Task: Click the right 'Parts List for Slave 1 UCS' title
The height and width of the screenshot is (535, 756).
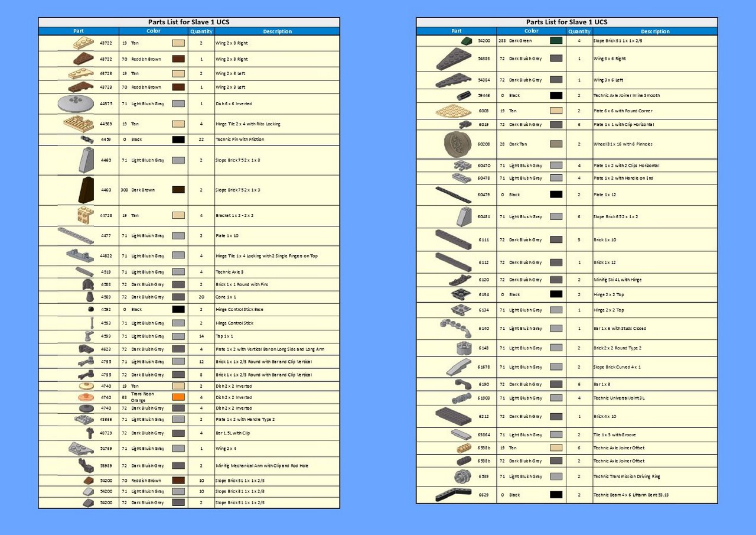Action: [567, 22]
